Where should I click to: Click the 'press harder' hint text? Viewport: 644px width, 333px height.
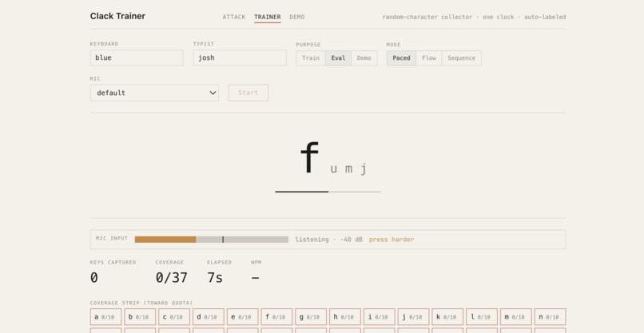[392, 240]
